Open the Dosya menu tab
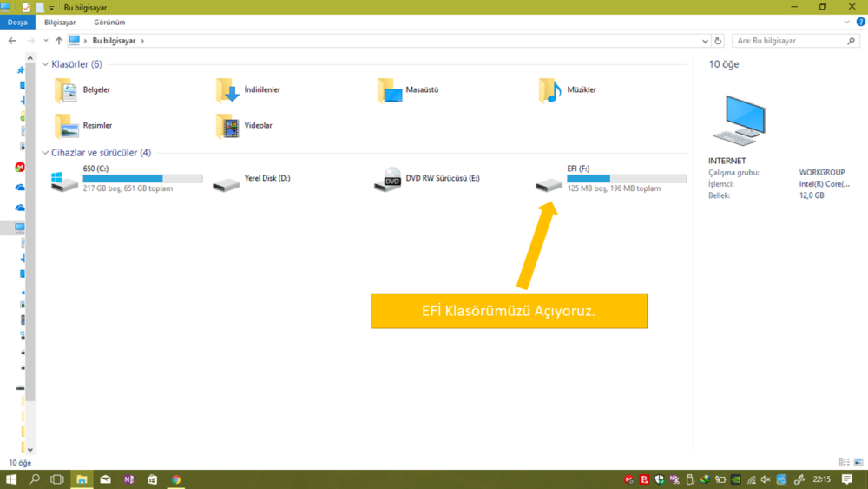Viewport: 868px width, 489px height. click(x=17, y=23)
